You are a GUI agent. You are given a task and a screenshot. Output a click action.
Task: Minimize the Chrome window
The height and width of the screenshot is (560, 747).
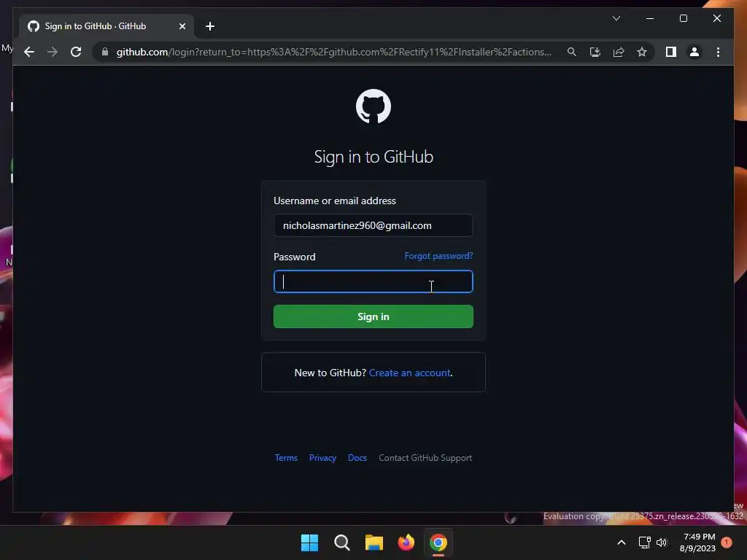pos(650,18)
